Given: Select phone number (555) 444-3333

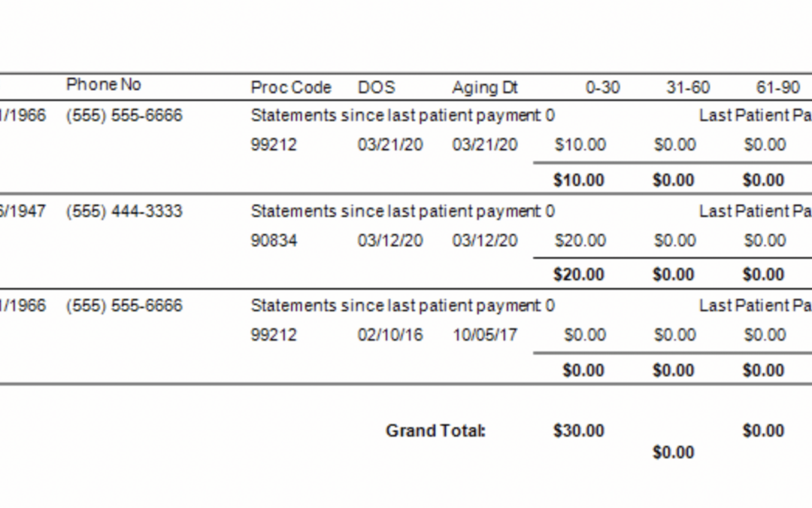Looking at the screenshot, I should click(x=124, y=211).
